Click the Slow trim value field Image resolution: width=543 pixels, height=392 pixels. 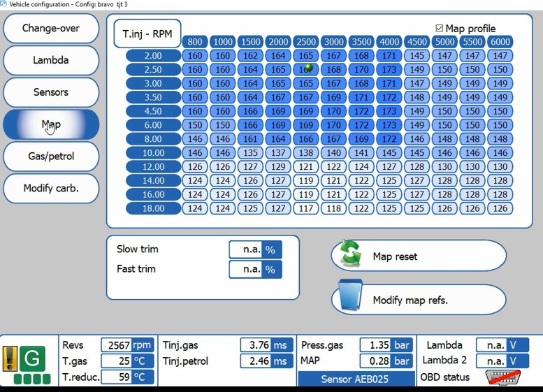tap(256, 249)
